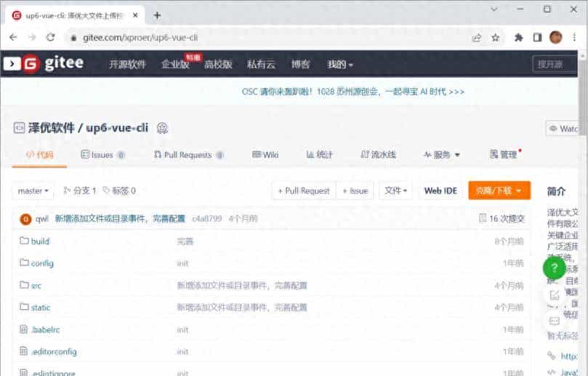Click the site lock icon in address bar
The image size is (588, 376).
coord(74,38)
